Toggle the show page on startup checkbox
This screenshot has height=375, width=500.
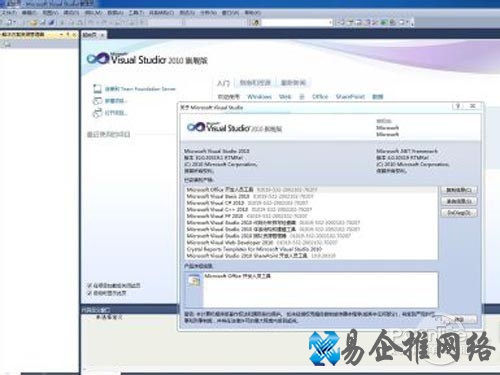coord(89,293)
